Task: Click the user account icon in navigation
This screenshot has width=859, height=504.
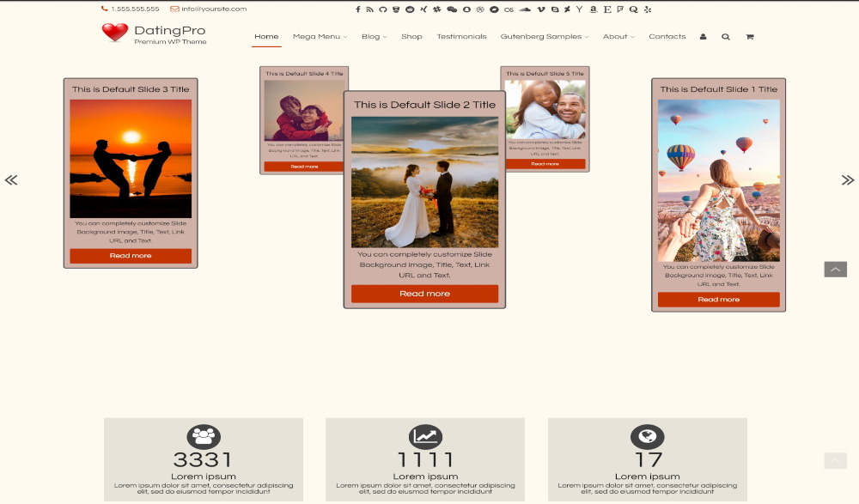Action: coord(703,37)
